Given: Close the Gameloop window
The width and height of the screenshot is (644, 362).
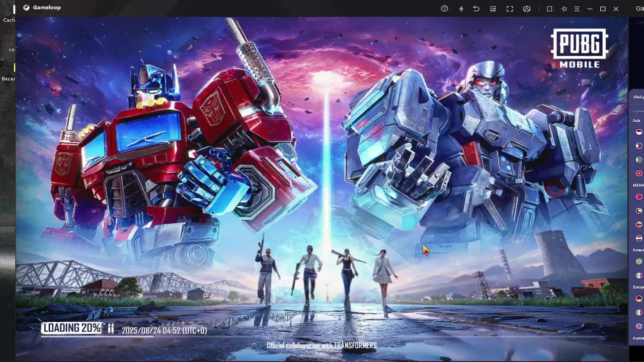Looking at the screenshot, I should point(616,9).
